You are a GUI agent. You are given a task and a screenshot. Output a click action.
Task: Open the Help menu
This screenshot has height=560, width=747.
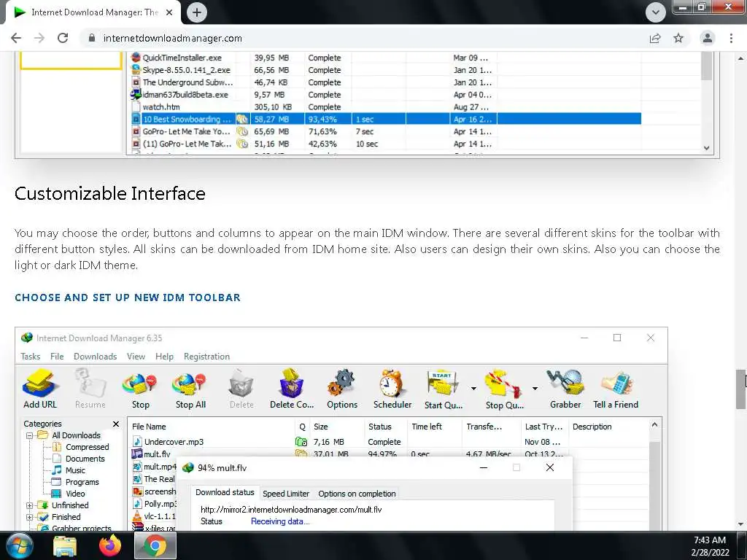tap(164, 356)
